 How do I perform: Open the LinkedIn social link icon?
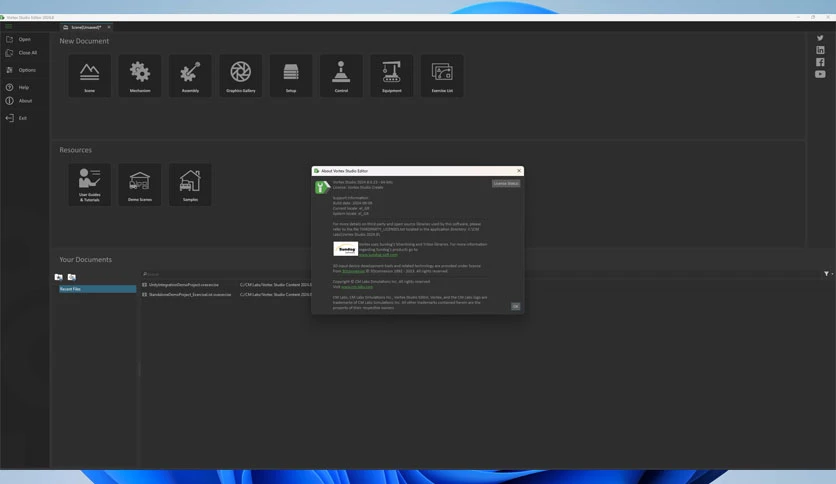click(x=820, y=50)
